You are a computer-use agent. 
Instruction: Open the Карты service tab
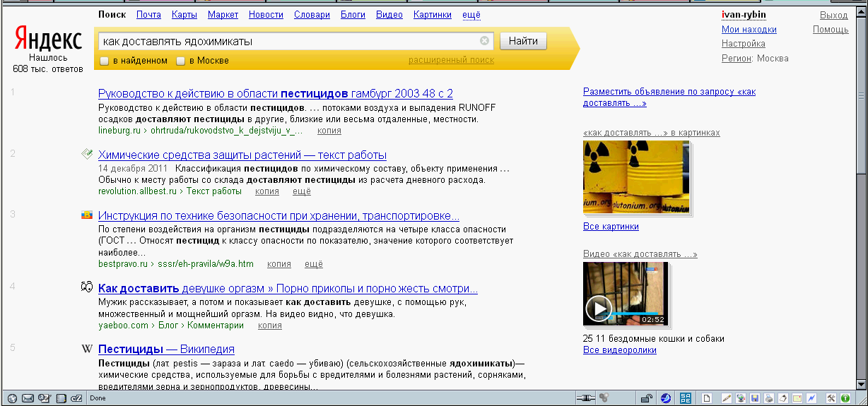[184, 14]
